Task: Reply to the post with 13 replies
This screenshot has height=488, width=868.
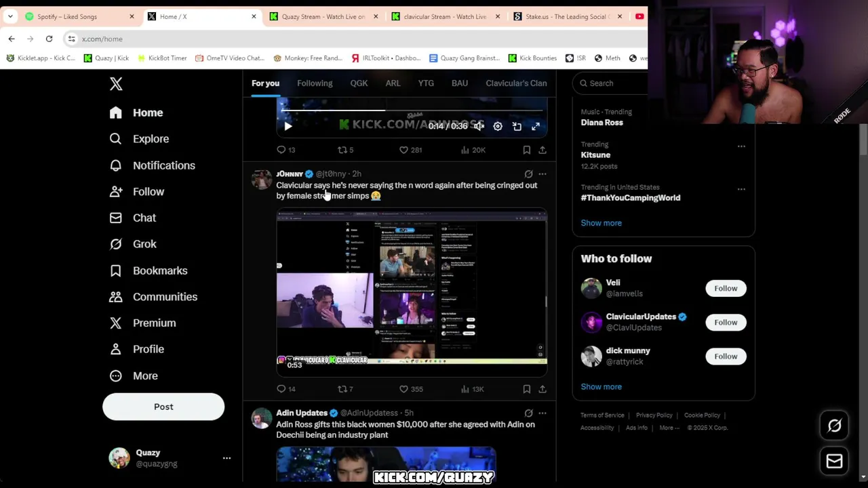Action: click(285, 150)
